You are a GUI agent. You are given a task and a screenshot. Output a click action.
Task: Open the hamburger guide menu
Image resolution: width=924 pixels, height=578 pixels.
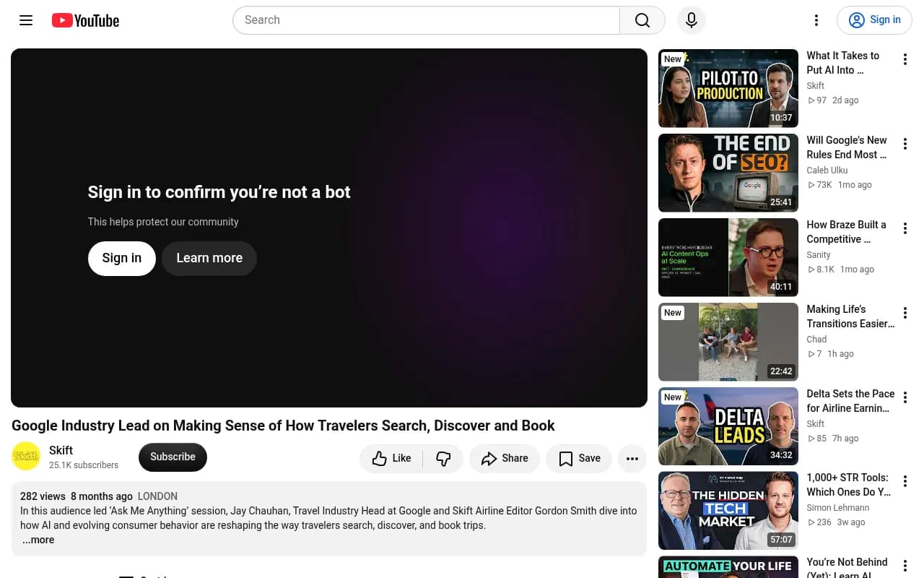click(26, 20)
